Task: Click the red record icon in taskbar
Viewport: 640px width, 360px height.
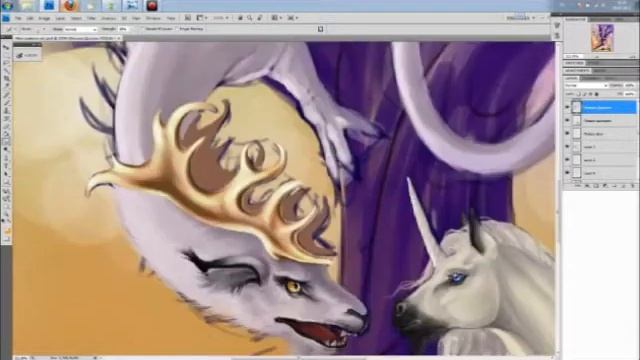Action: (152, 6)
